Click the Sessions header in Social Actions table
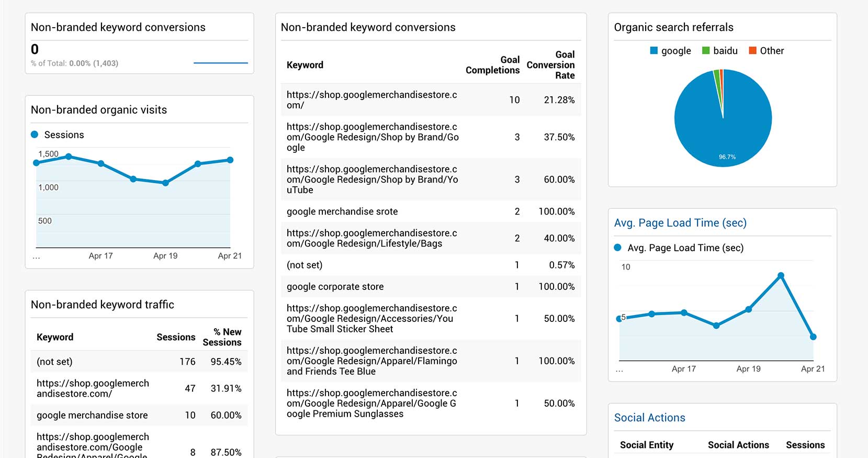Viewport: 868px width, 458px height. pyautogui.click(x=805, y=445)
